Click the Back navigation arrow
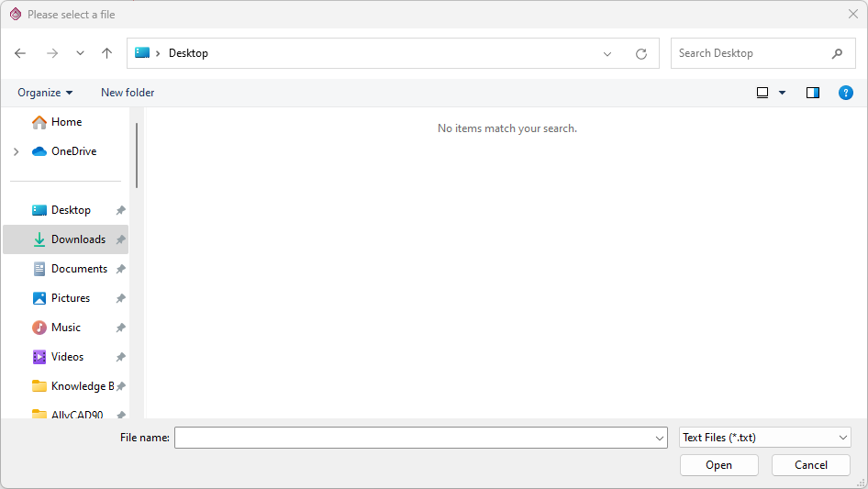Screen dimensions: 868x489 [x=21, y=53]
